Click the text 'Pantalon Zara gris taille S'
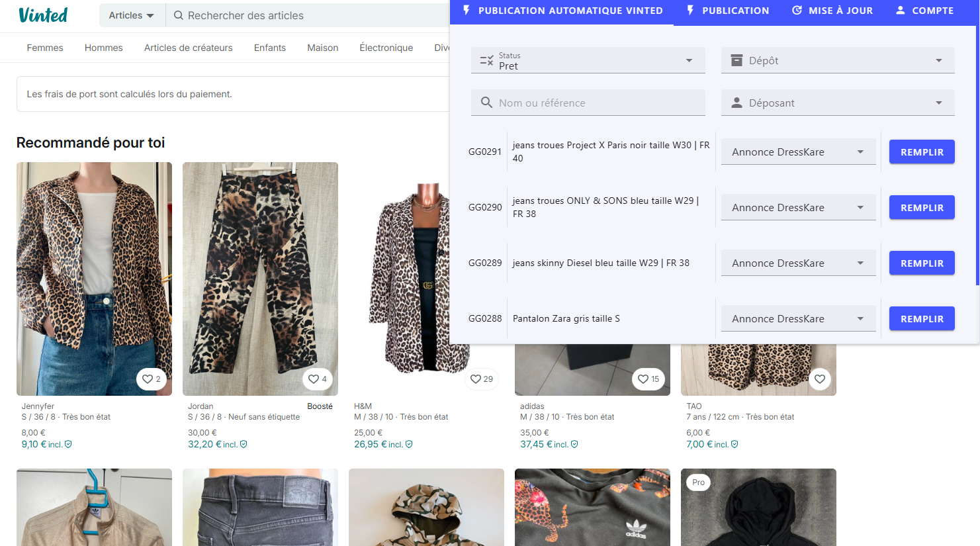 566,318
